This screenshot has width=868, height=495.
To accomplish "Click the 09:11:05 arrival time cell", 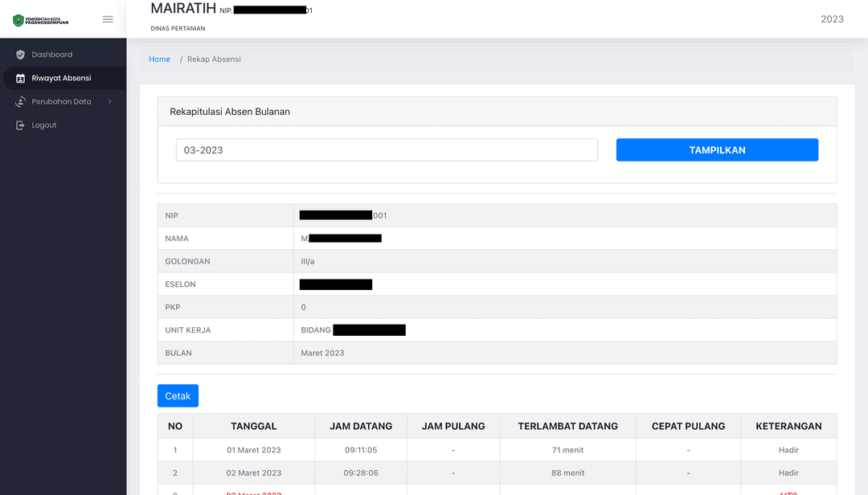I will tap(361, 450).
